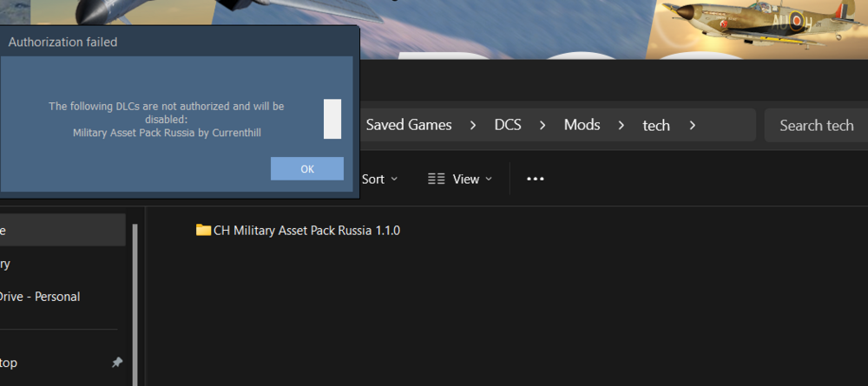868x386 pixels.
Task: Open the View dropdown menu
Action: pyautogui.click(x=460, y=180)
